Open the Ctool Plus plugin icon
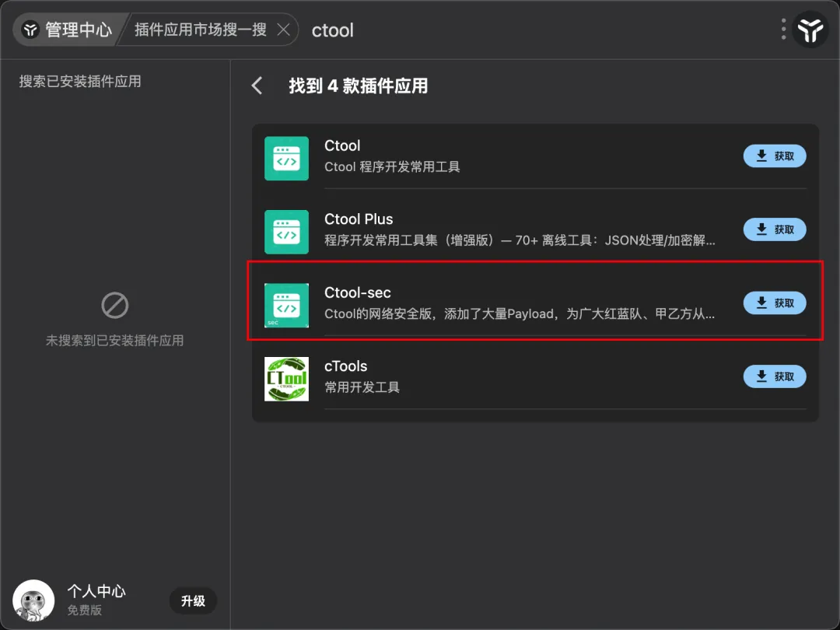Image resolution: width=840 pixels, height=630 pixels. point(286,232)
